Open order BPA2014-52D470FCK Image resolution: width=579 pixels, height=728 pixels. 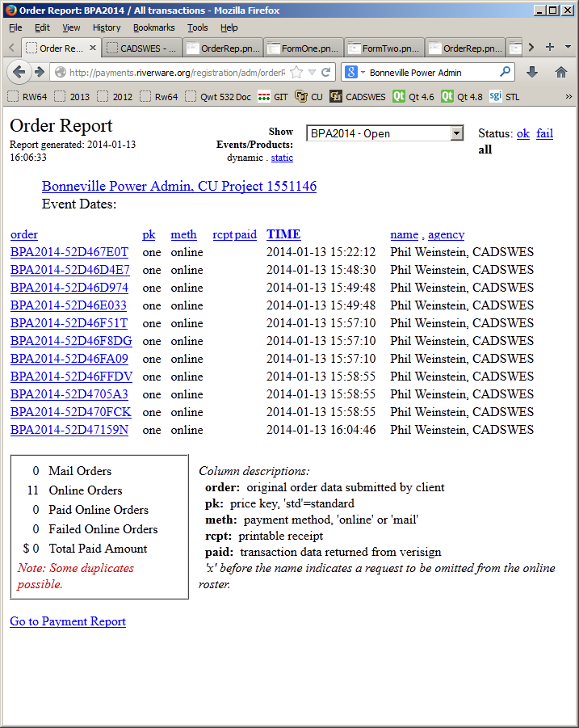coord(70,412)
